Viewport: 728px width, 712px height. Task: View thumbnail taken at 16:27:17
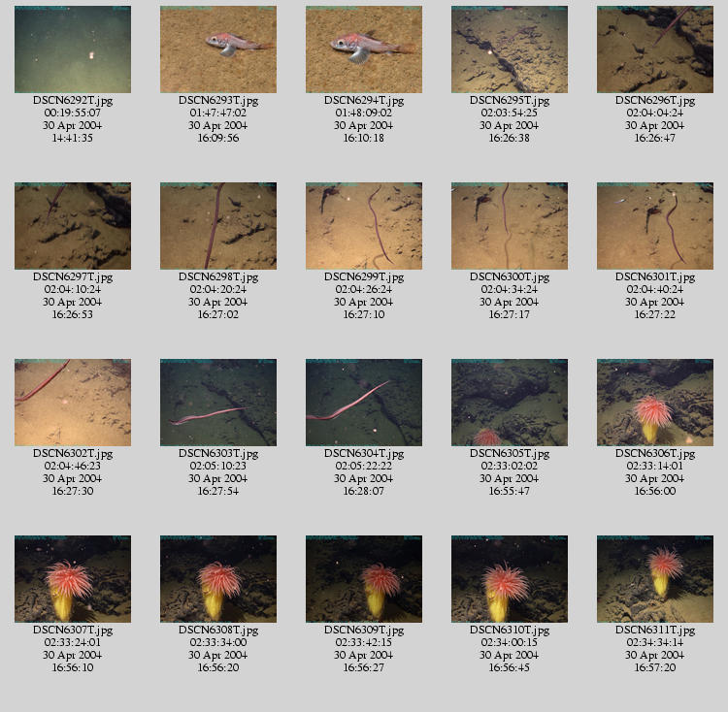510,226
